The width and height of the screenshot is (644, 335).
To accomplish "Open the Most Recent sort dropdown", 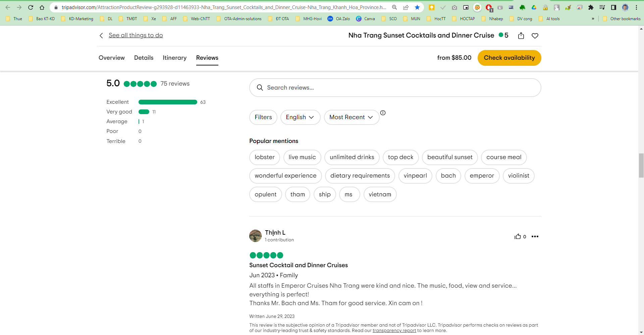I will click(351, 117).
